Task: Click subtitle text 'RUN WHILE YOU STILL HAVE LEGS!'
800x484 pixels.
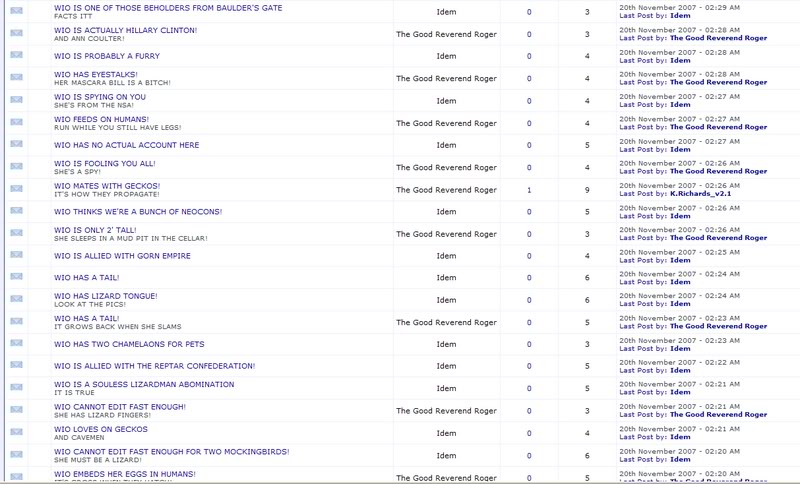Action: pyautogui.click(x=118, y=128)
